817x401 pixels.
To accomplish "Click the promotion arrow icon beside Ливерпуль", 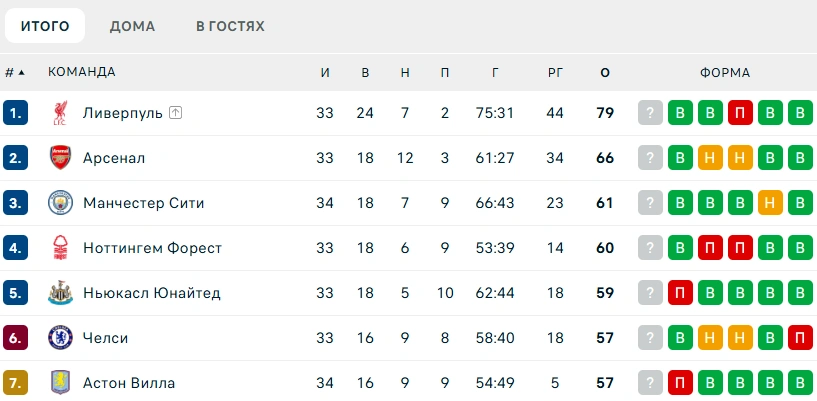I will [176, 112].
